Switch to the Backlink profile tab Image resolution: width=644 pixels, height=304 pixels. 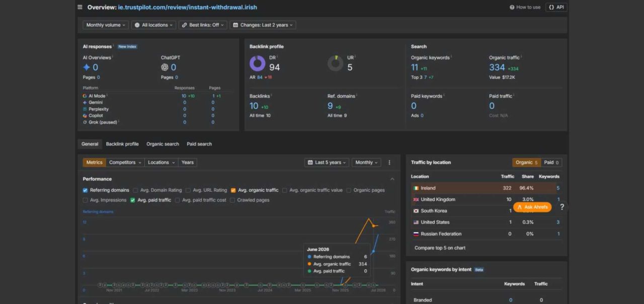click(122, 144)
